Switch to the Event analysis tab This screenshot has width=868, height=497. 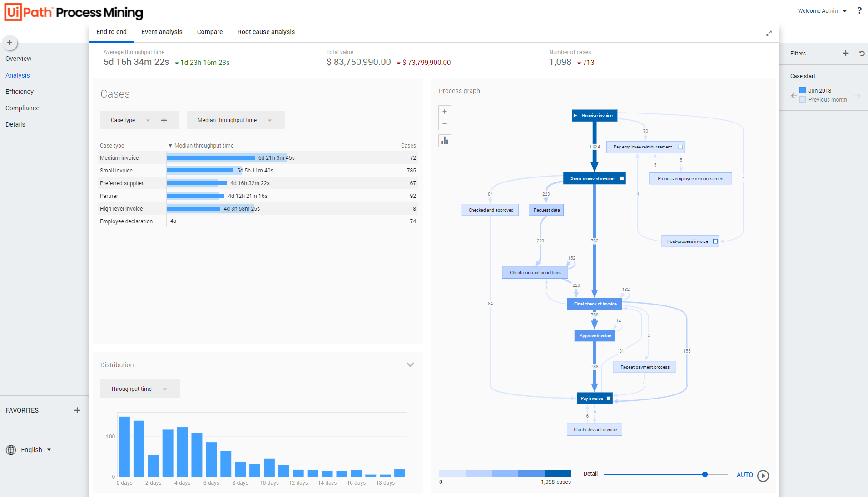coord(162,32)
